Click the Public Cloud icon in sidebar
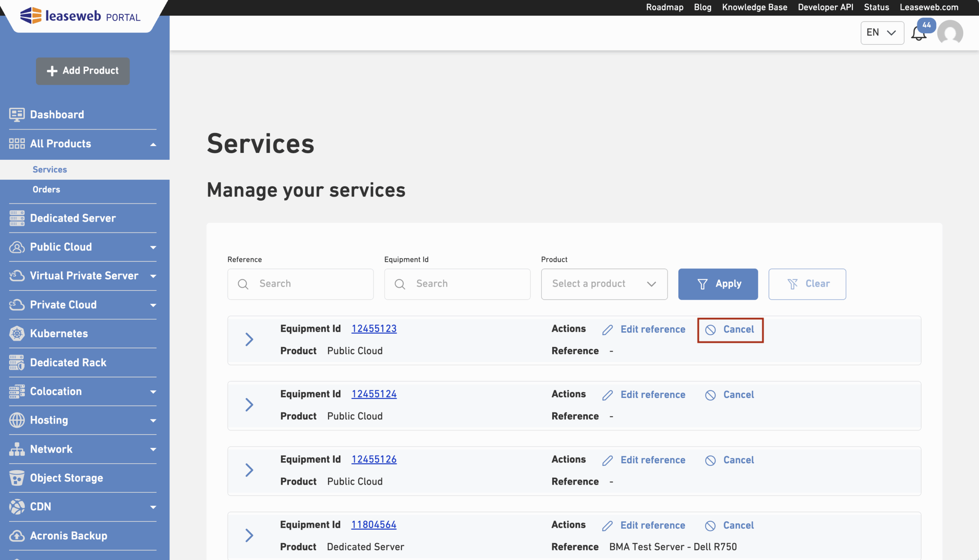Viewport: 979px width, 560px height. coord(16,247)
